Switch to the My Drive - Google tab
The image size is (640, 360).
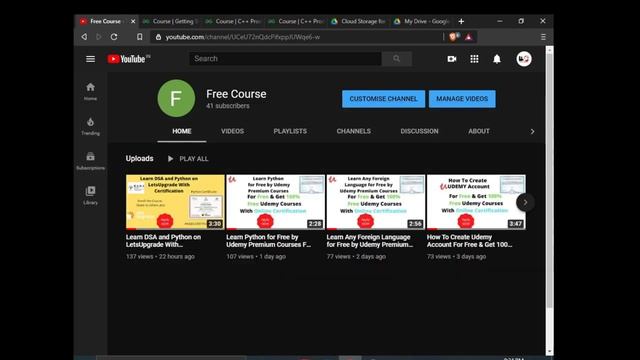pyautogui.click(x=422, y=21)
